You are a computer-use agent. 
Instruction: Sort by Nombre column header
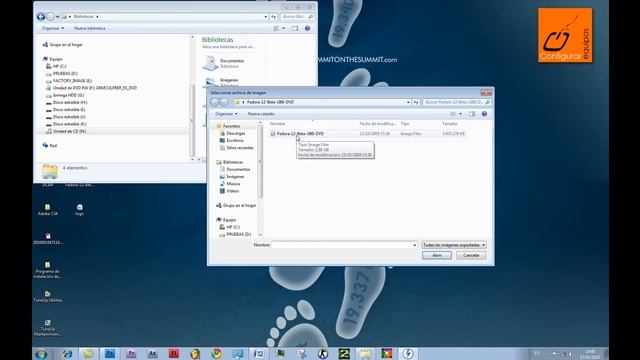pyautogui.click(x=277, y=123)
